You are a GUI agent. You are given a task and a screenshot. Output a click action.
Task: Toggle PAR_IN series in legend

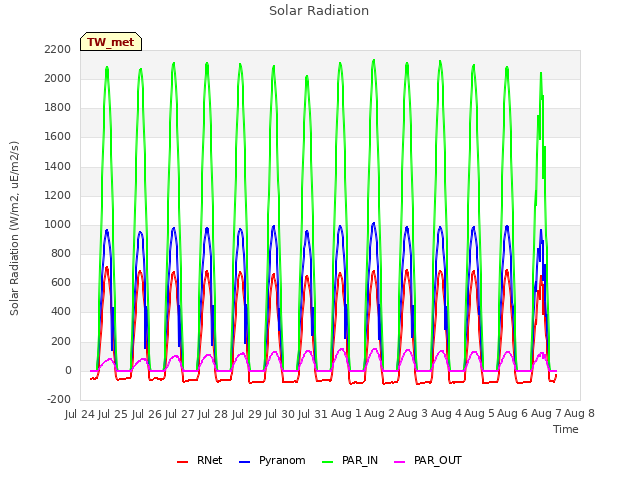coord(350,460)
